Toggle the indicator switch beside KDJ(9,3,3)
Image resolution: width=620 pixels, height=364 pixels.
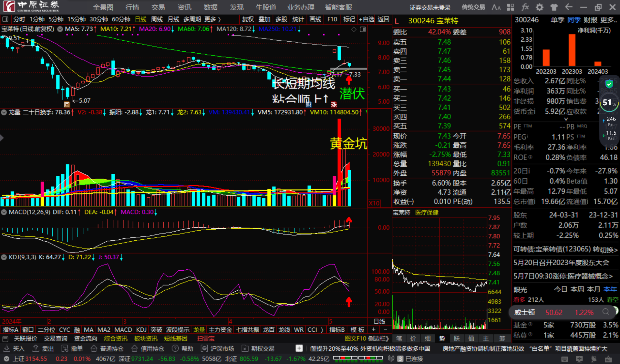point(4,257)
